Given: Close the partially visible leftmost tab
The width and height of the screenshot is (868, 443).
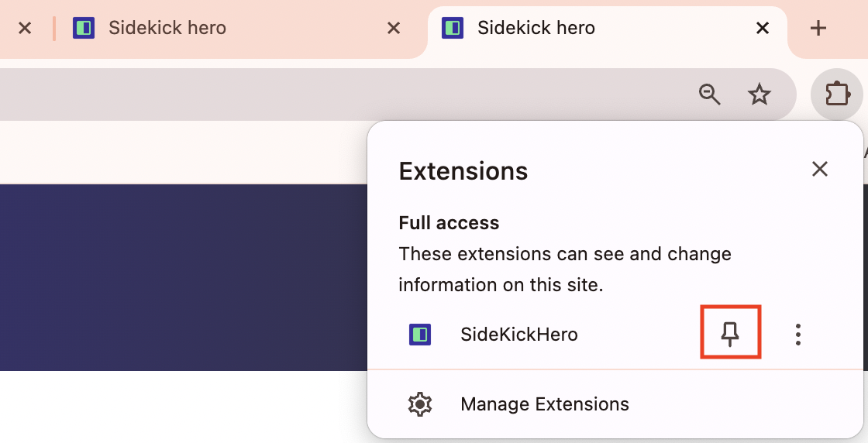Looking at the screenshot, I should pyautogui.click(x=25, y=29).
